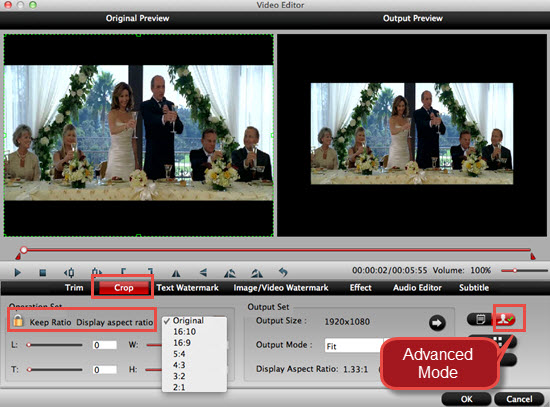This screenshot has width=550, height=407.
Task: Click the Cancel button
Action: tap(519, 399)
